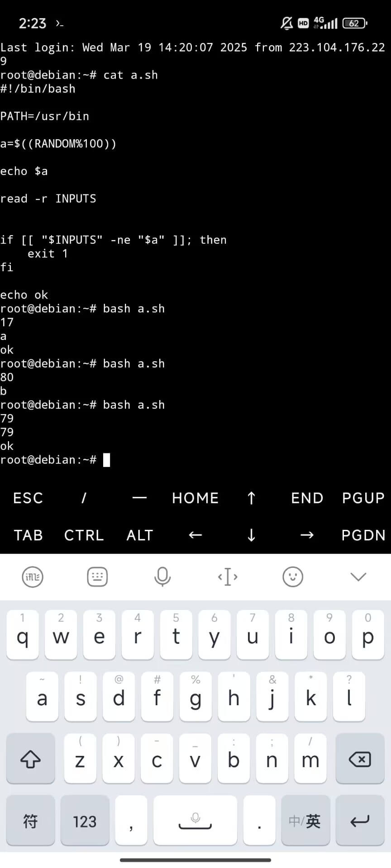Start voice input with the microphone icon

162,577
